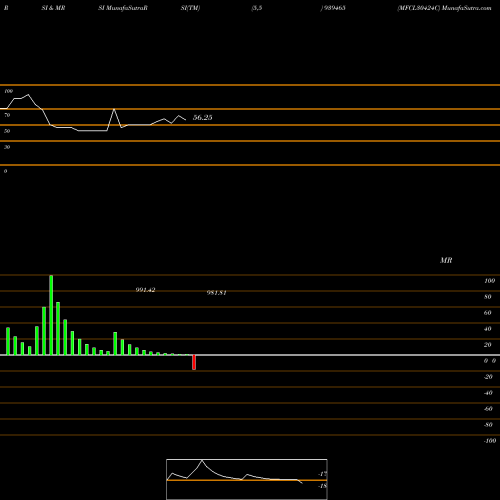The width and height of the screenshot is (500, 500).
Task: Click the RSI value label 56.25
Action: [x=202, y=117]
